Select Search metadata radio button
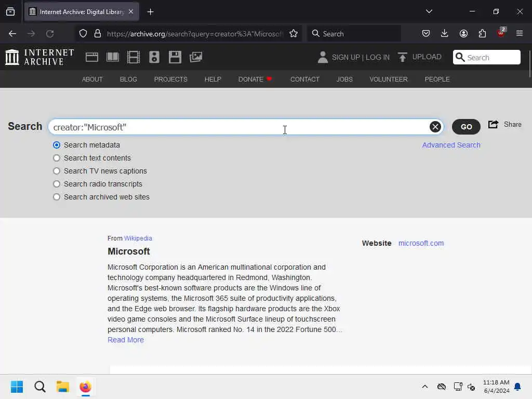This screenshot has width=532, height=399. 57,145
